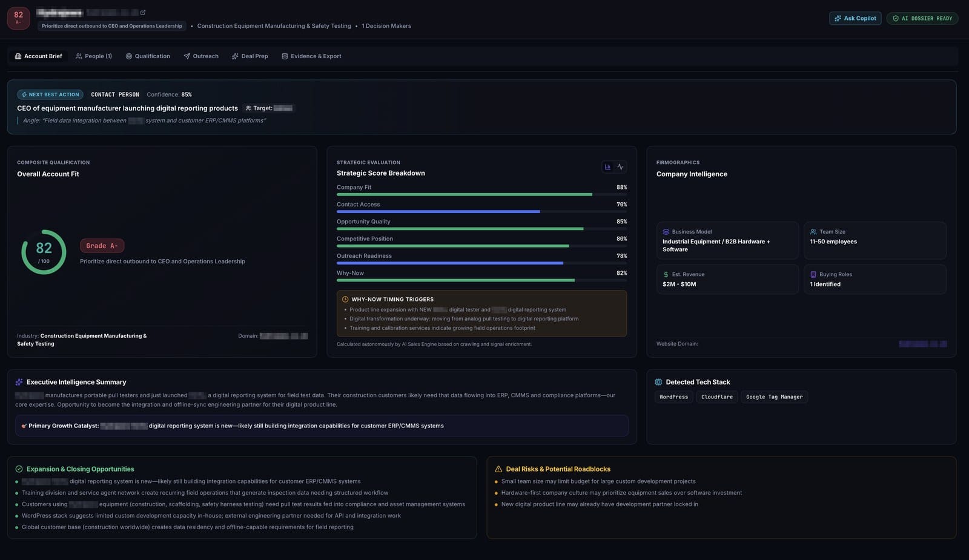Click the '11-50 employees' value
Image resolution: width=969 pixels, height=560 pixels.
click(x=833, y=242)
